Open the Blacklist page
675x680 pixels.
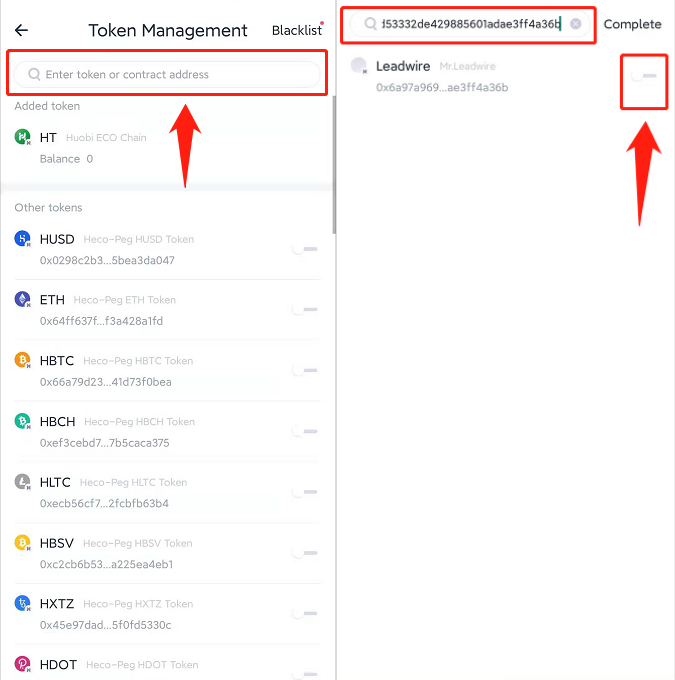[x=297, y=30]
